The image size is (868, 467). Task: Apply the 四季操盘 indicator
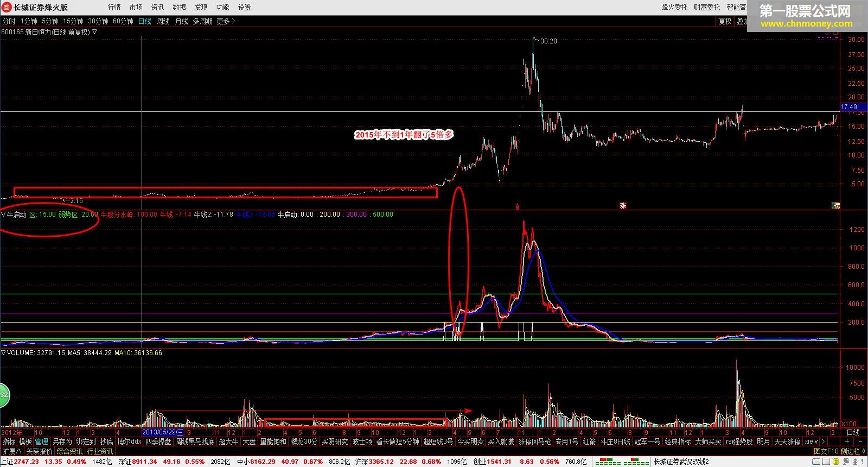[158, 441]
